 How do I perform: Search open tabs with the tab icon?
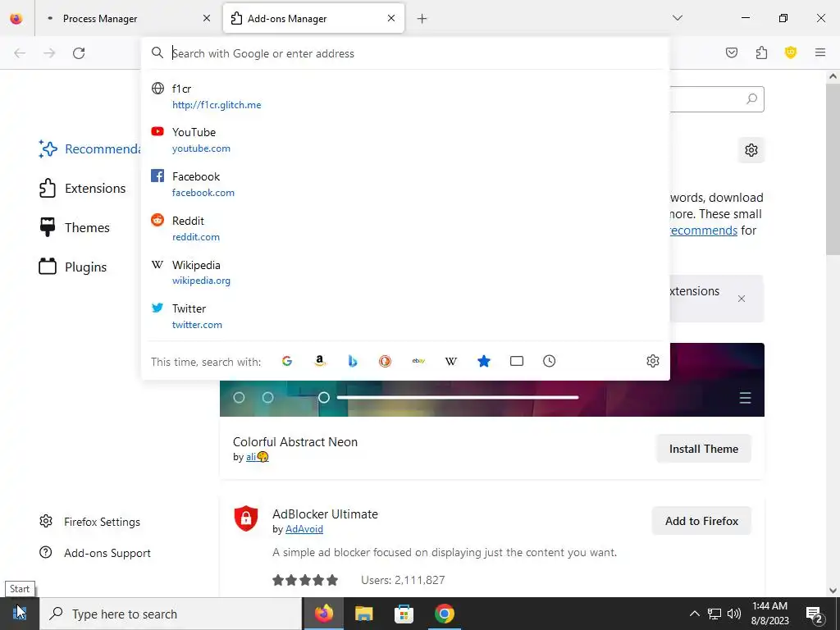pos(517,361)
